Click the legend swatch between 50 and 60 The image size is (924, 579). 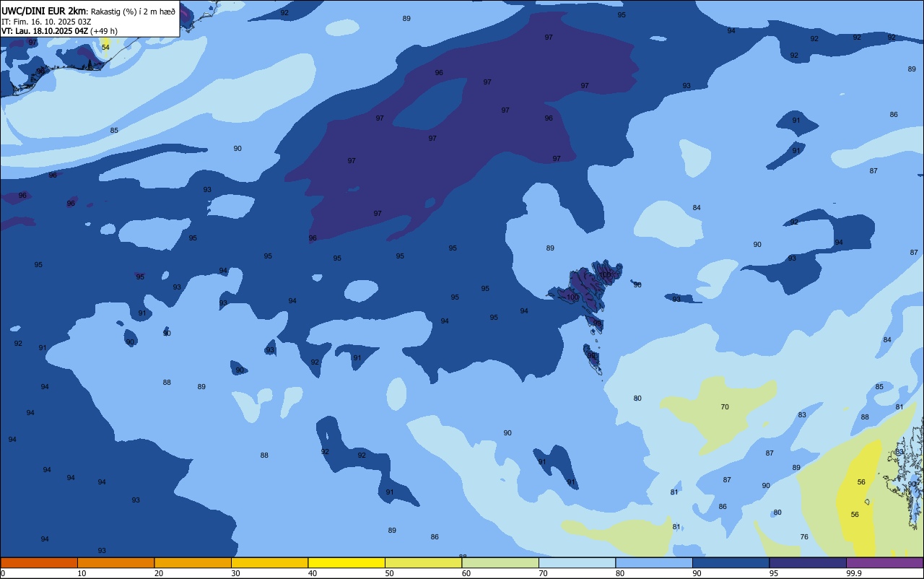(x=423, y=562)
